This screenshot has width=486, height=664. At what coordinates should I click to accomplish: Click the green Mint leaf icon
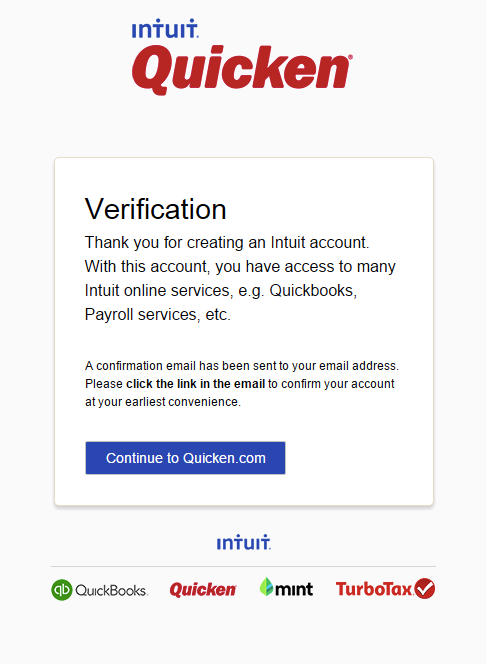266,587
